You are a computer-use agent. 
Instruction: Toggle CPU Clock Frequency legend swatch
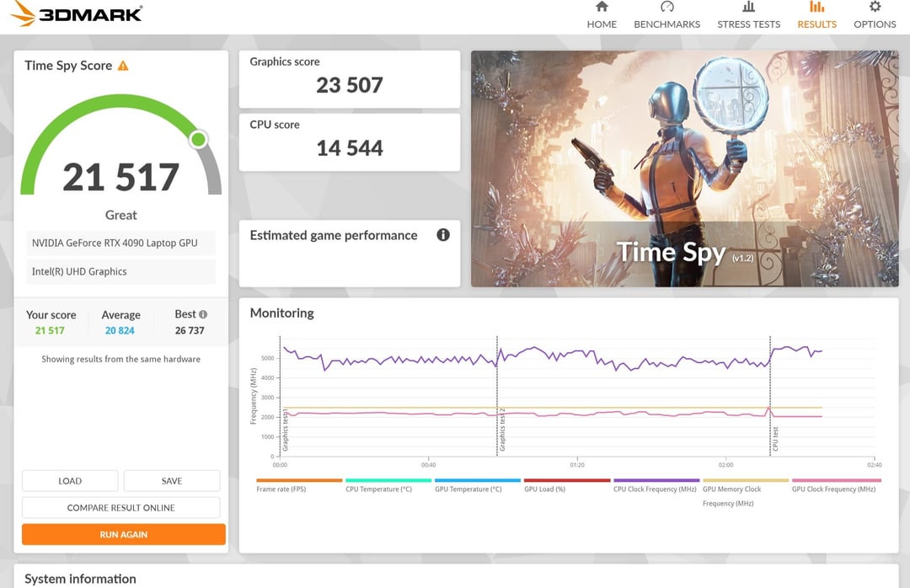(x=656, y=480)
